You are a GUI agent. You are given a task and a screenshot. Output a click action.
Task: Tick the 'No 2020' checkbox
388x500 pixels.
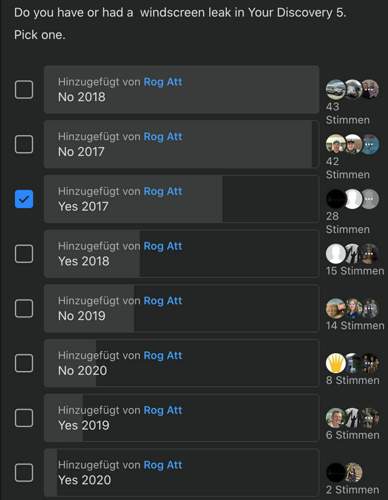[24, 363]
